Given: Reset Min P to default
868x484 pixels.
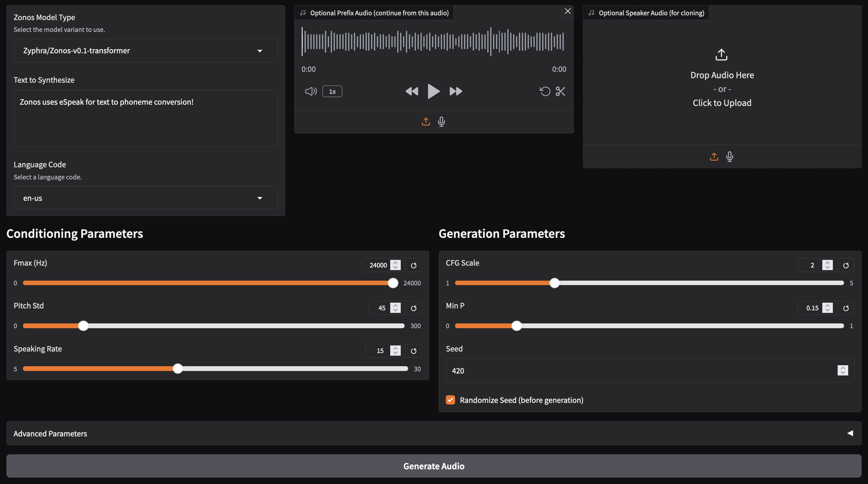Looking at the screenshot, I should pyautogui.click(x=846, y=308).
